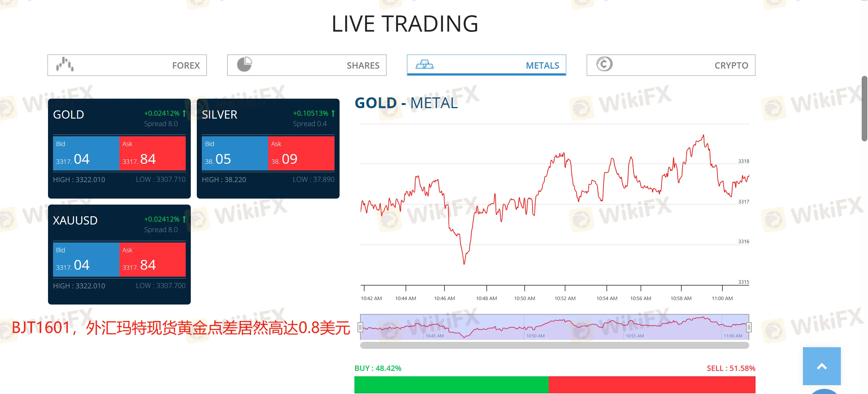Click the 3315 price axis label

pos(743,282)
